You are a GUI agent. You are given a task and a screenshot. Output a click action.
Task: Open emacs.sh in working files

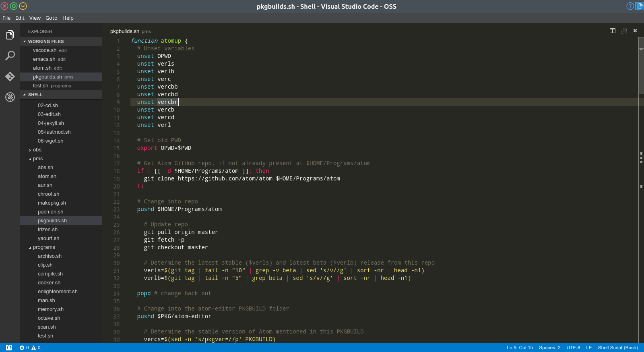61,59
